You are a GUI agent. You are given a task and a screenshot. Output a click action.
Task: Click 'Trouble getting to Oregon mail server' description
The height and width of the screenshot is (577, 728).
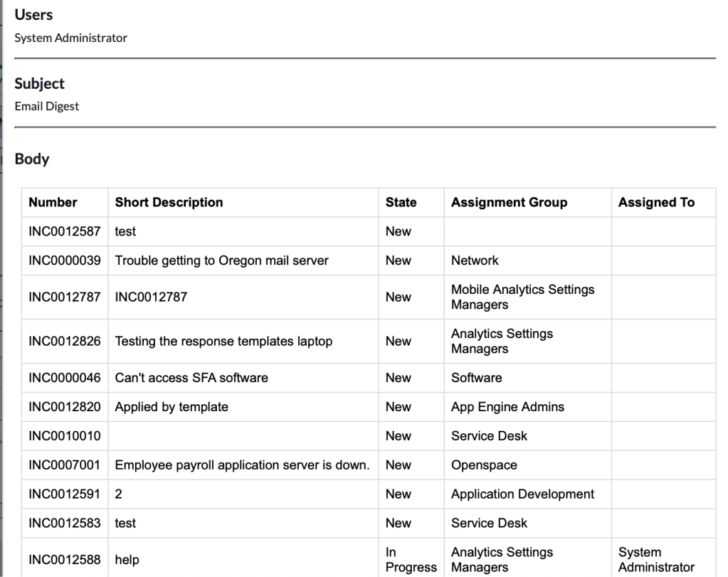[x=221, y=260]
